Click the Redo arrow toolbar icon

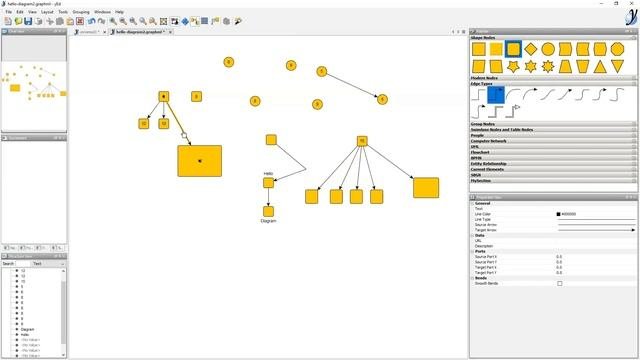(101, 21)
